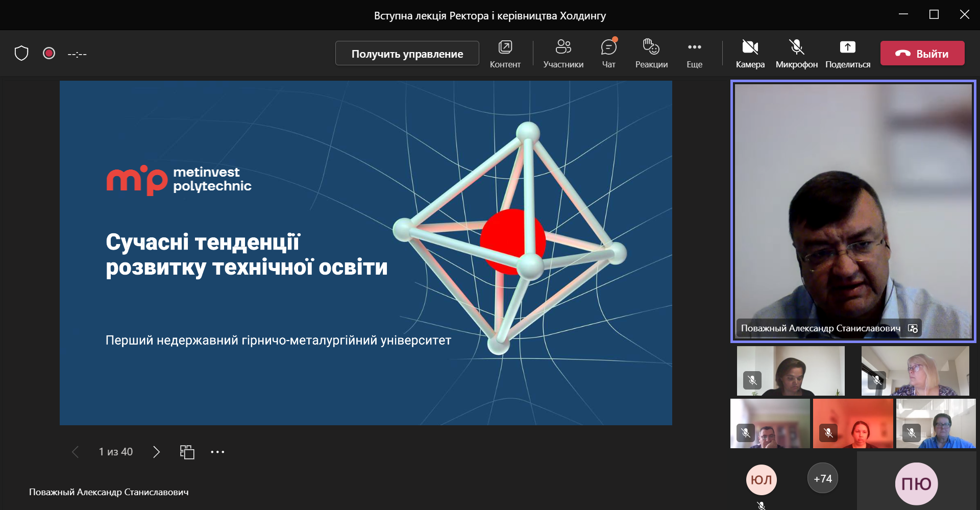Toggle the Камера on

pos(750,53)
